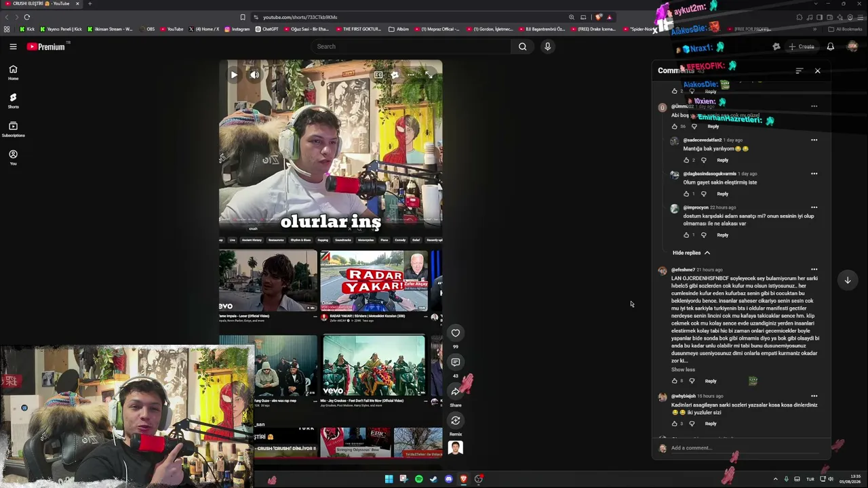Dislike the comment by @sadecevedatfan2

703,161
